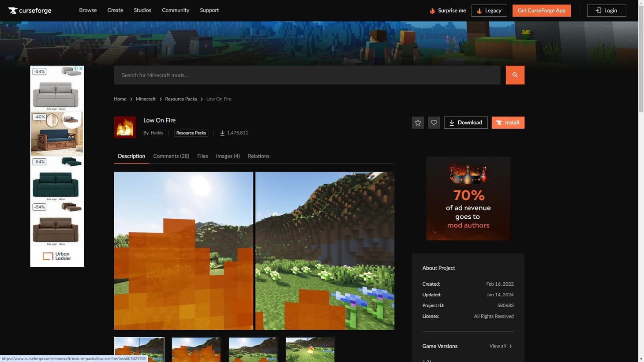
Task: Click the download arrow icon on Download button
Action: (x=452, y=122)
